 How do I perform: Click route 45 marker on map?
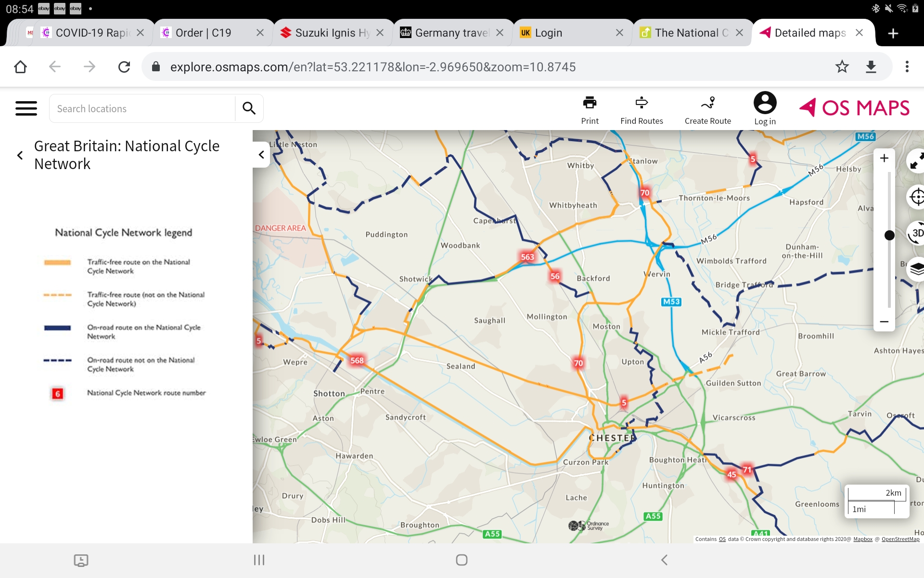[x=731, y=474]
